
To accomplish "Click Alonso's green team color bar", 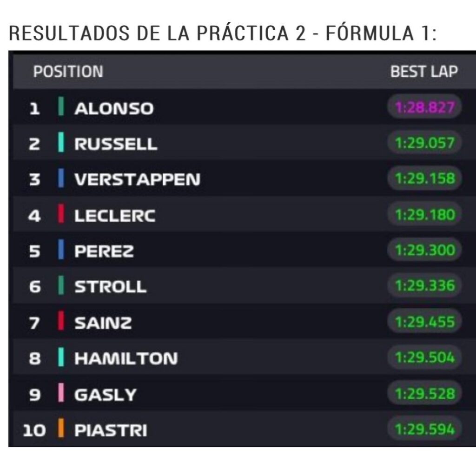I will point(61,106).
